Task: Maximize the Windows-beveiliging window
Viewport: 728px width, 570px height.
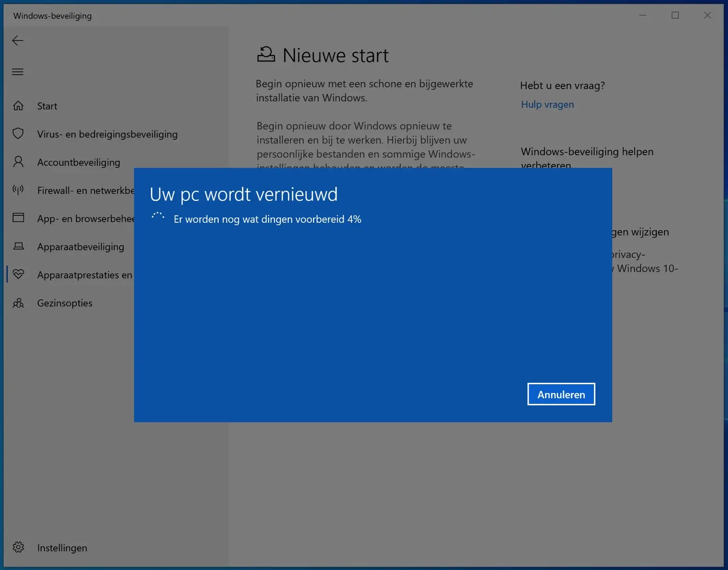Action: 675,15
